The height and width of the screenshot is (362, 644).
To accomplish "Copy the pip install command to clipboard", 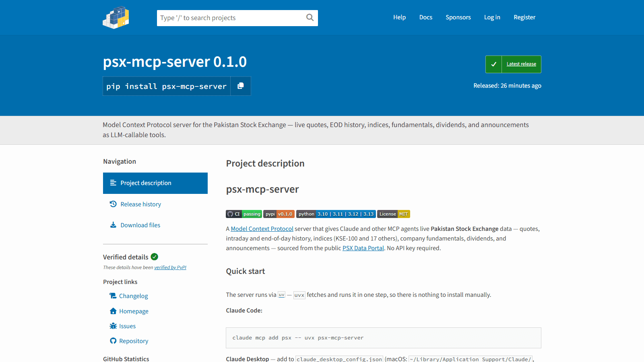I will (x=241, y=86).
